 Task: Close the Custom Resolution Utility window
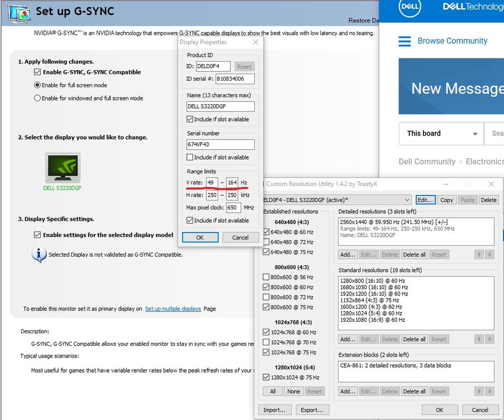click(491, 184)
